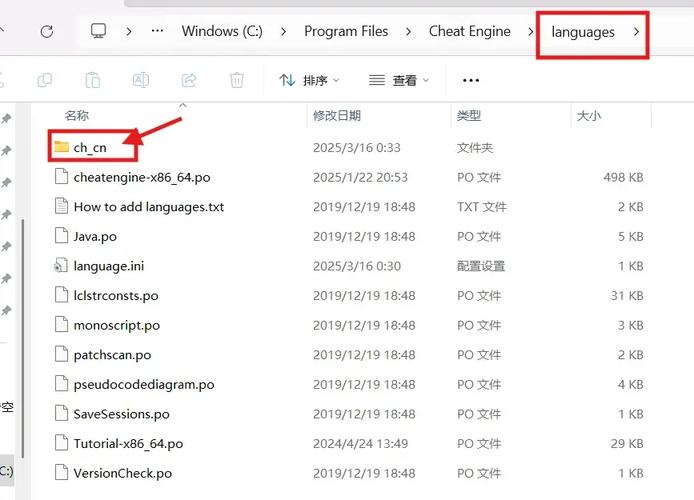
Task: Go to Windows (C:) in the breadcrumb
Action: click(222, 31)
